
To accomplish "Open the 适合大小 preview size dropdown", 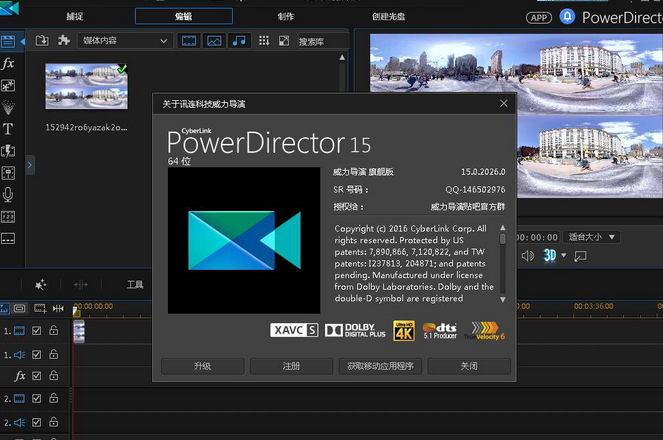I will coord(591,237).
